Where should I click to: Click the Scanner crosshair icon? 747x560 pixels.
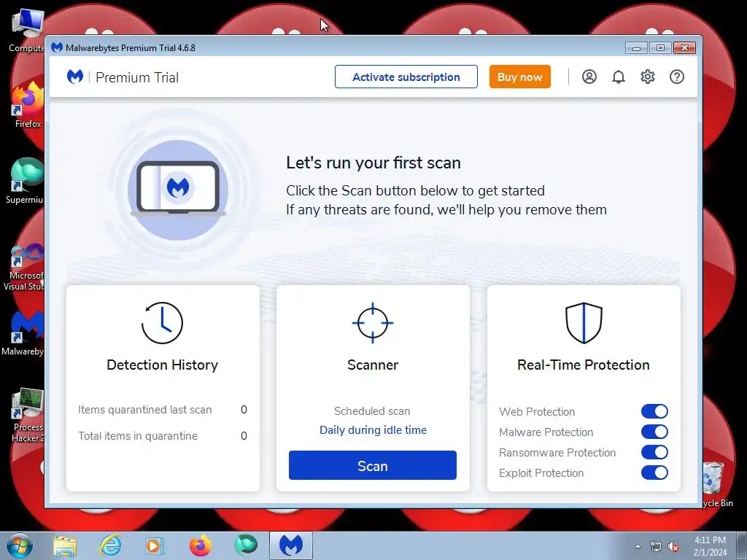[373, 323]
